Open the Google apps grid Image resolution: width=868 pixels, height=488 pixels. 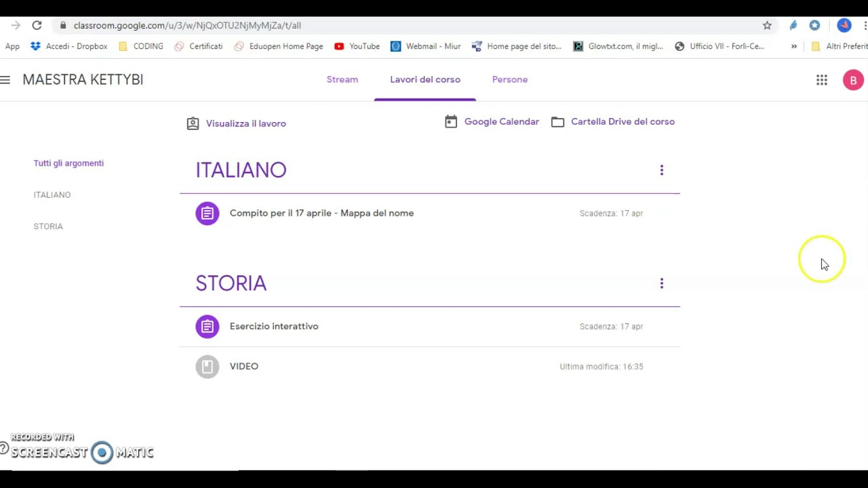822,80
